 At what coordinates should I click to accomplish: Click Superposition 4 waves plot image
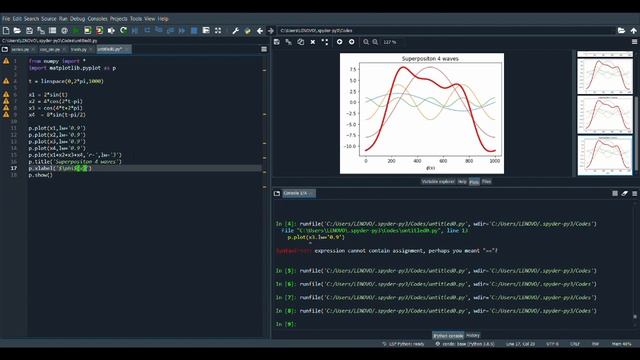[422, 113]
